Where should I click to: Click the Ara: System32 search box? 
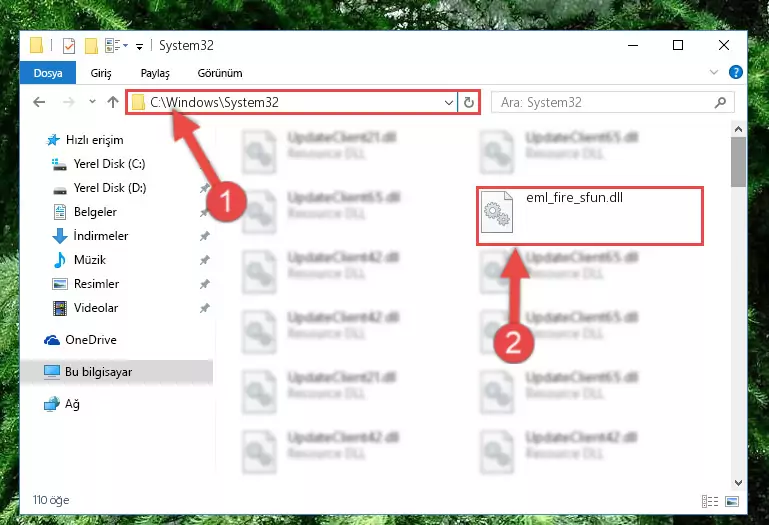pyautogui.click(x=613, y=103)
